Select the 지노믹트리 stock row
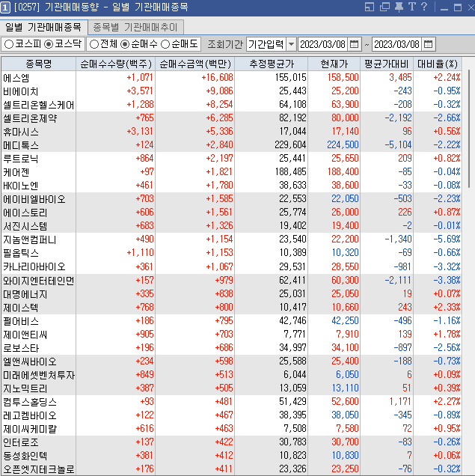The width and height of the screenshot is (475, 476). click(232, 388)
